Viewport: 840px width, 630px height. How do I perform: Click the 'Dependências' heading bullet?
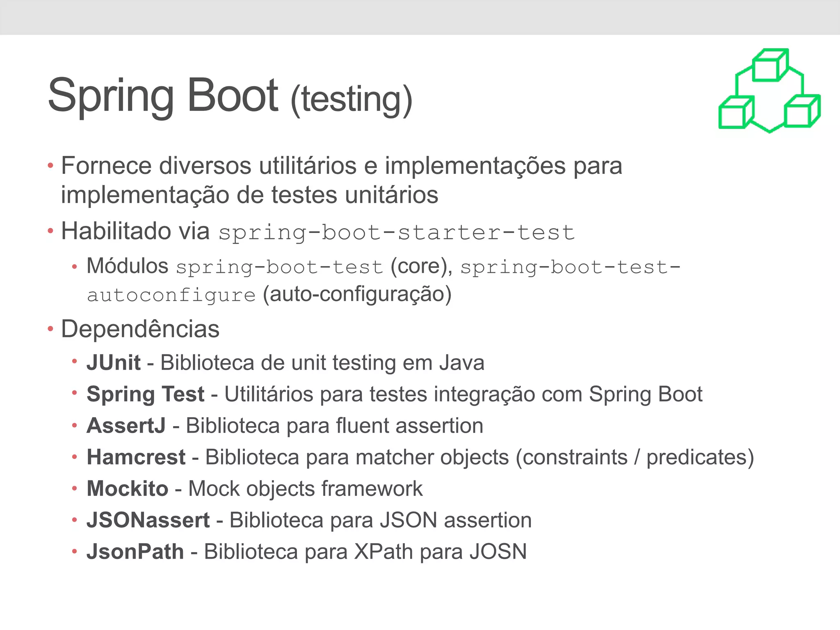(140, 329)
